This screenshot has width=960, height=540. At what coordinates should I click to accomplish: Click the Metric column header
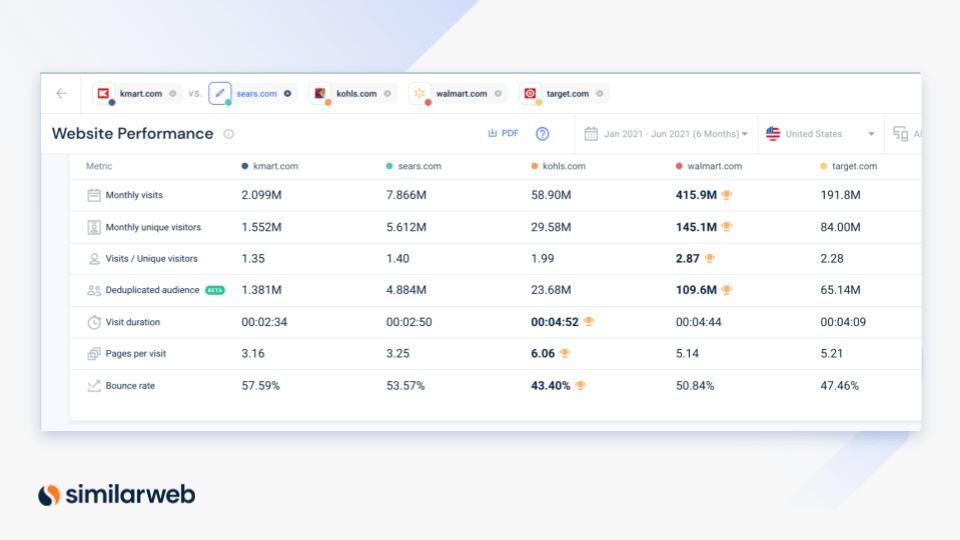(x=99, y=166)
